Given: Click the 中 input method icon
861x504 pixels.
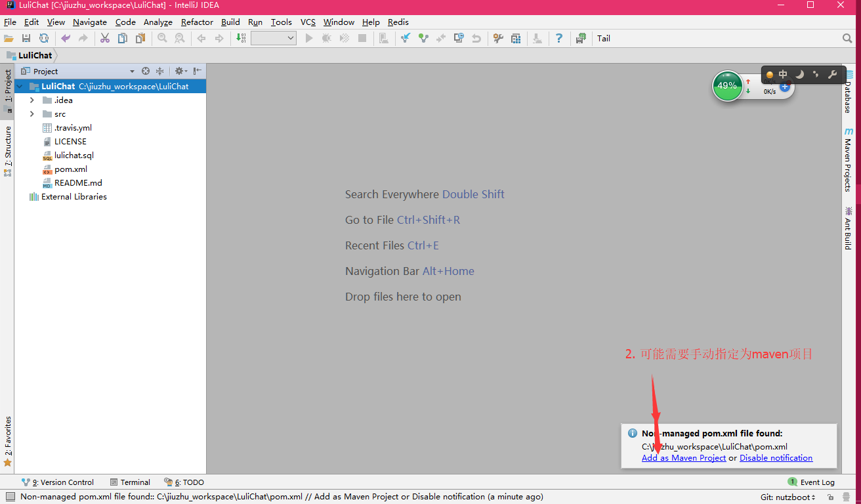Looking at the screenshot, I should pos(783,75).
